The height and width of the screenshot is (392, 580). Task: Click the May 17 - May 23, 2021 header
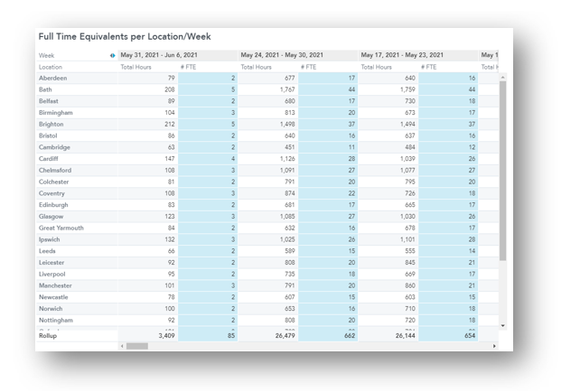pyautogui.click(x=401, y=56)
